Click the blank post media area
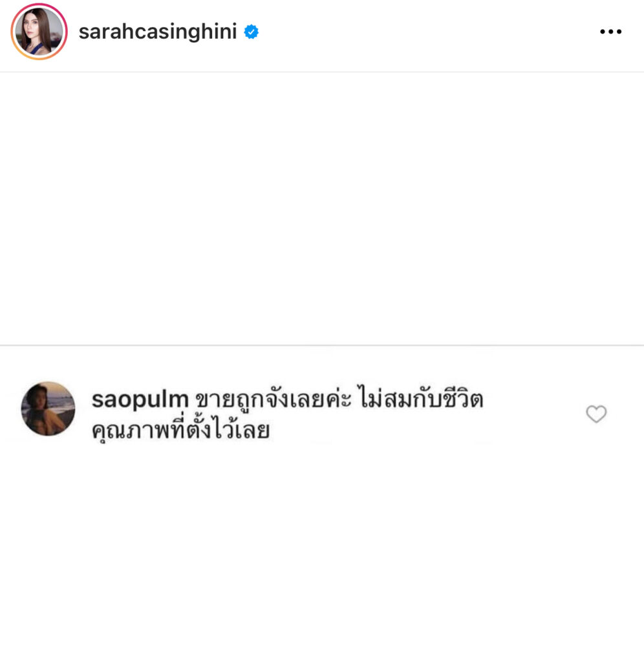This screenshot has height=662, width=644. (322, 209)
